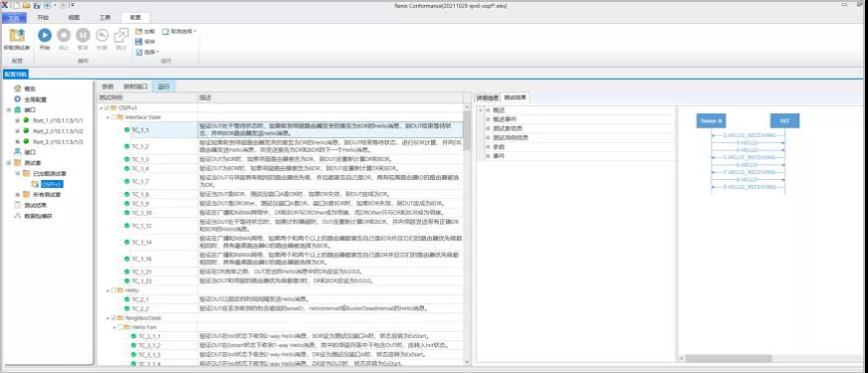Image resolution: width=868 pixels, height=373 pixels.
Task: Open the bottom ribbon dropdown under floppy icon
Action: pyautogui.click(x=147, y=52)
